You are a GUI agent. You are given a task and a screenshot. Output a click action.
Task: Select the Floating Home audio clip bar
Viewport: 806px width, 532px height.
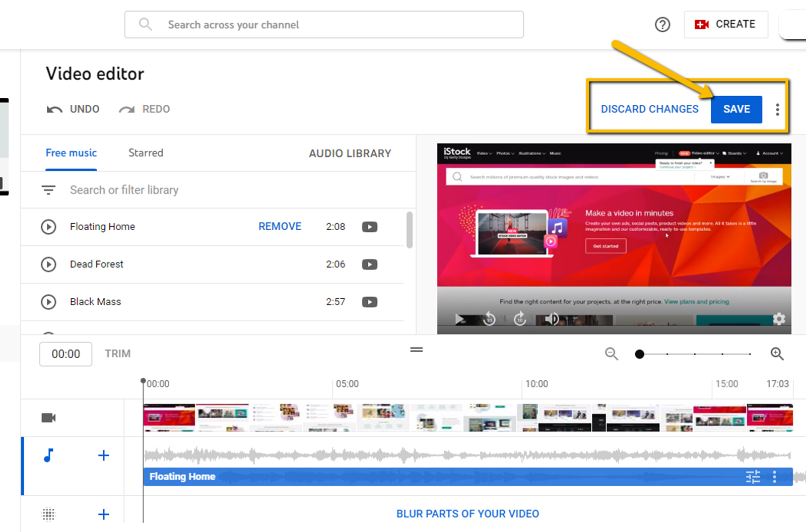pyautogui.click(x=468, y=477)
